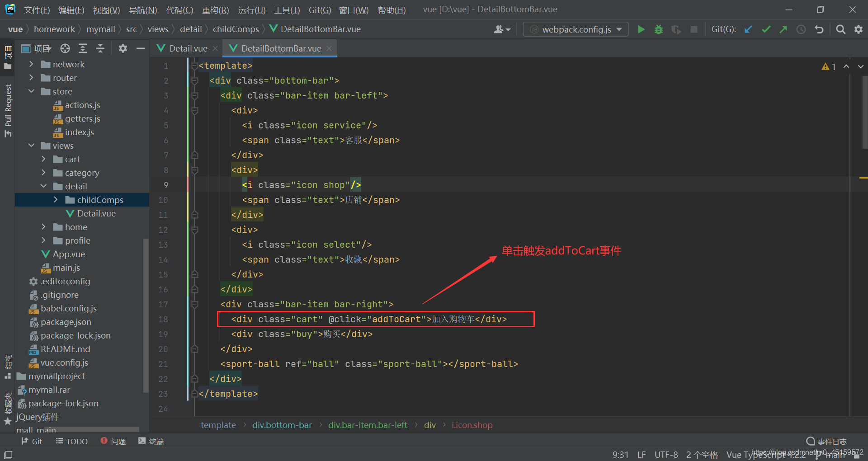Jump to next highlighted error arrow

pyautogui.click(x=860, y=66)
